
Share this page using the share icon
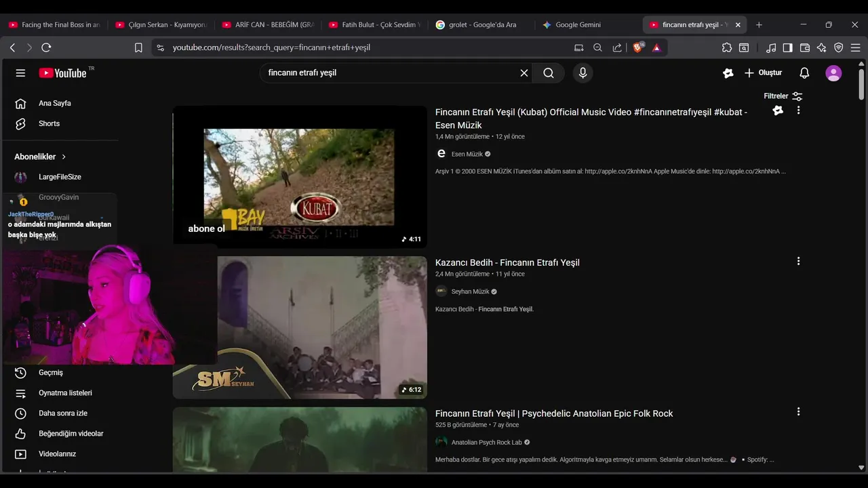pos(617,47)
